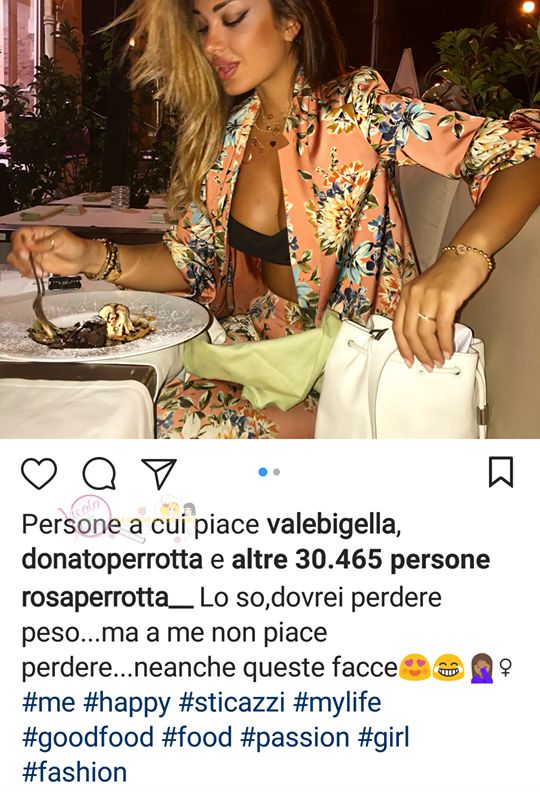Open comments with the speech bubble icon
540x792 pixels.
pos(100,474)
